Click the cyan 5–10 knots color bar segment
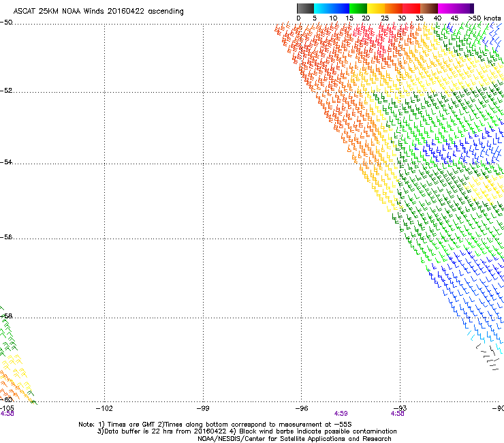 point(323,8)
